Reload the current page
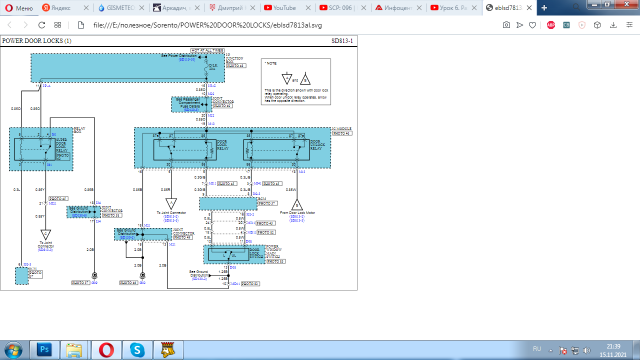 point(42,25)
